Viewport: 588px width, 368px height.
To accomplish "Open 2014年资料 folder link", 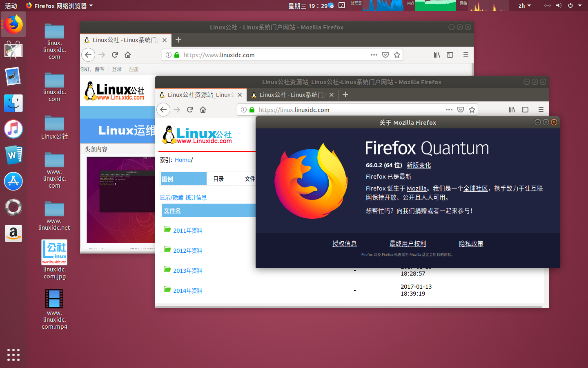I will (x=188, y=291).
